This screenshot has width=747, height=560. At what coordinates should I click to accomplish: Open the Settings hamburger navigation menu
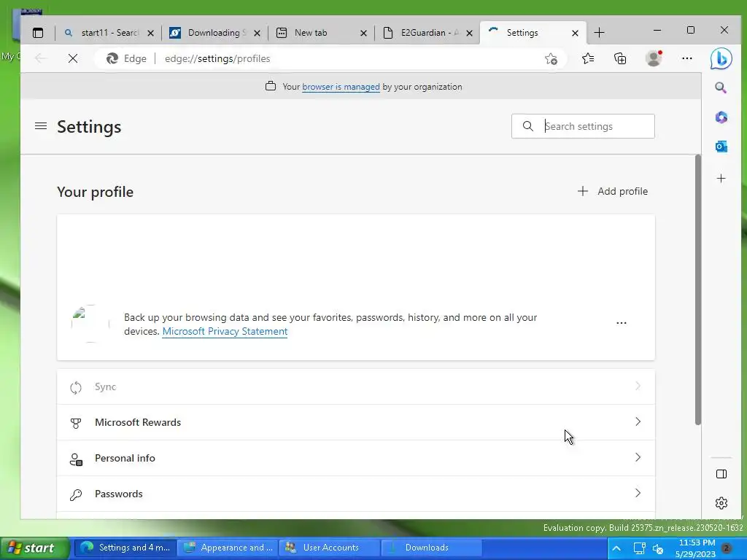coord(41,126)
